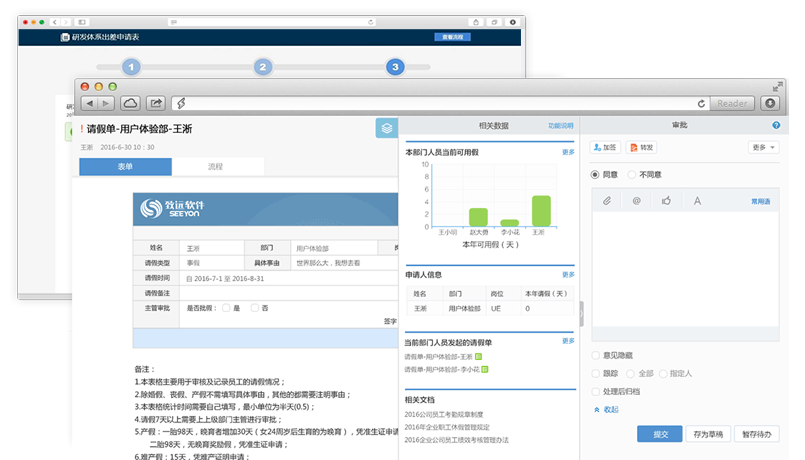
Task: Open the blue layers panel icon
Action: pos(386,128)
